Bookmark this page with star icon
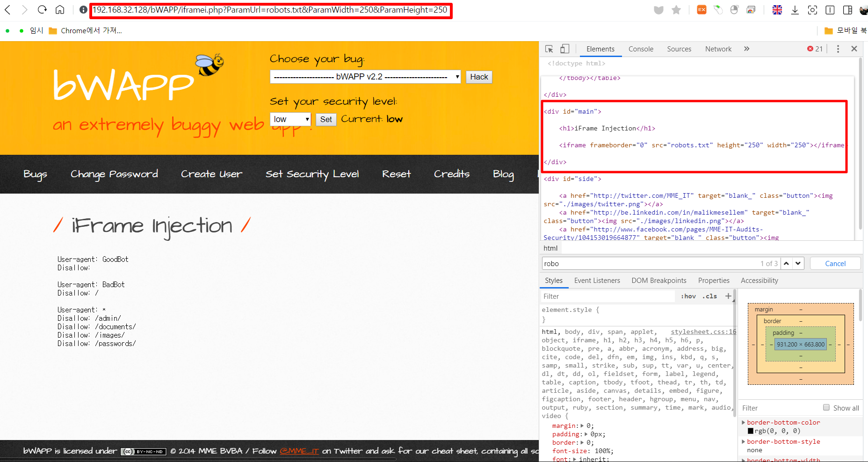Viewport: 868px width, 462px height. click(x=676, y=10)
